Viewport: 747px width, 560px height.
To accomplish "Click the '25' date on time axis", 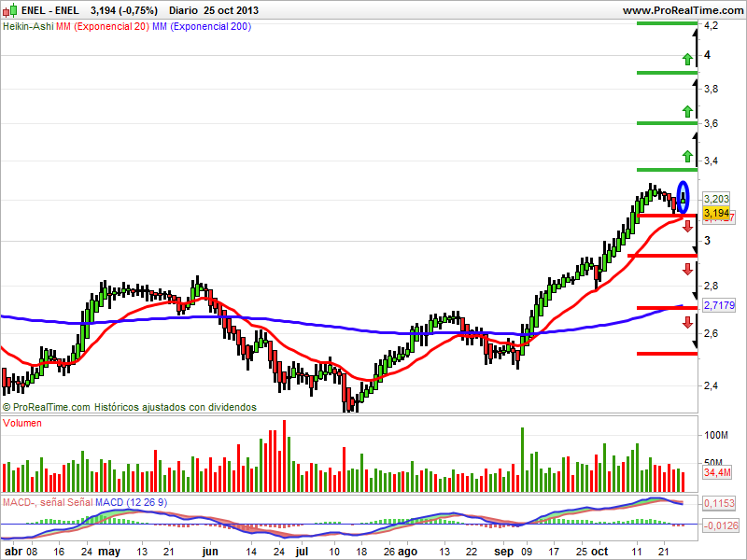I will pyautogui.click(x=582, y=552).
